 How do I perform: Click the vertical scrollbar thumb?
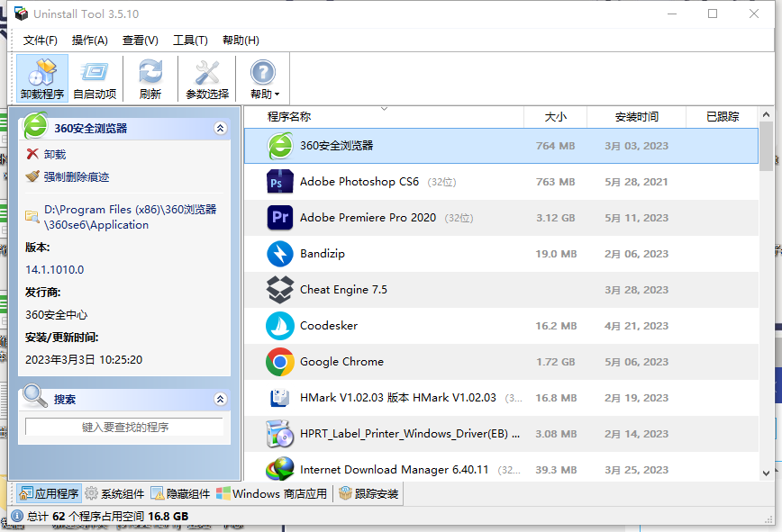(x=767, y=148)
